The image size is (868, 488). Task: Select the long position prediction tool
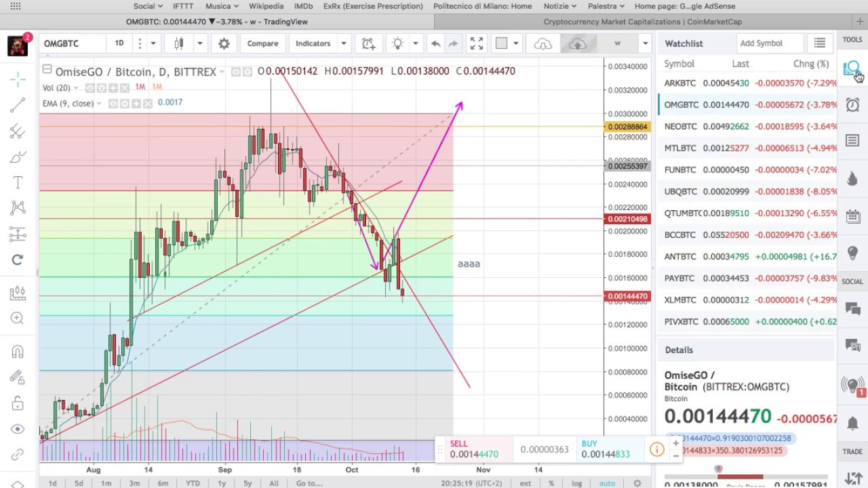(18, 235)
